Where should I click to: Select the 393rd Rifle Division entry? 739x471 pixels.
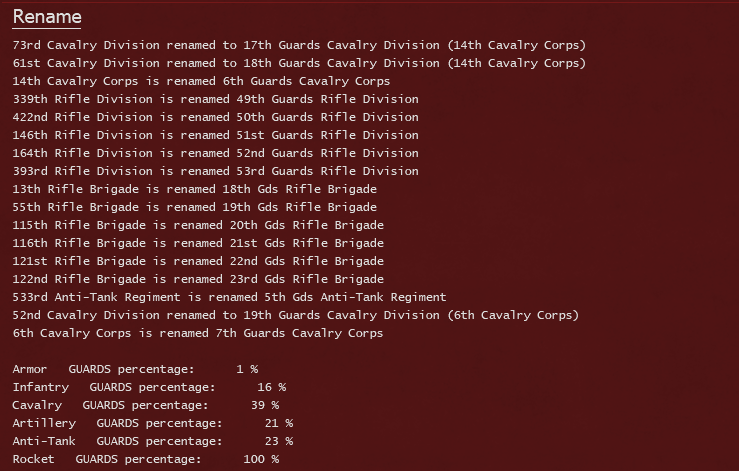coord(215,171)
